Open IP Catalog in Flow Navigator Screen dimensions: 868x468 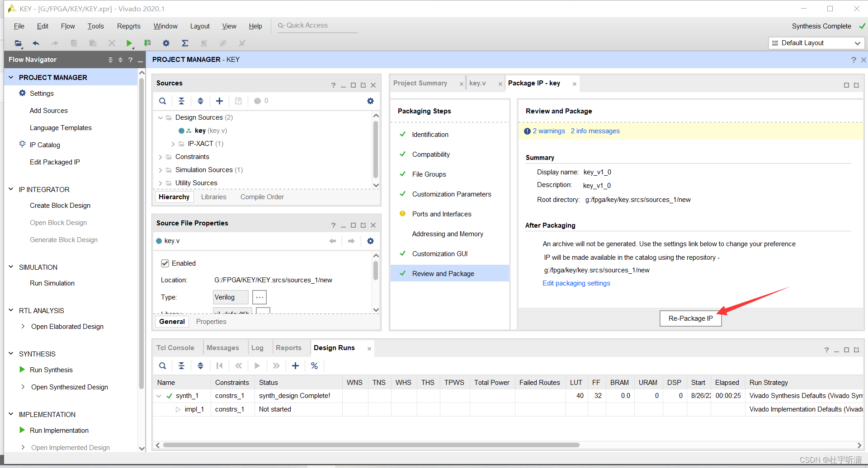45,145
